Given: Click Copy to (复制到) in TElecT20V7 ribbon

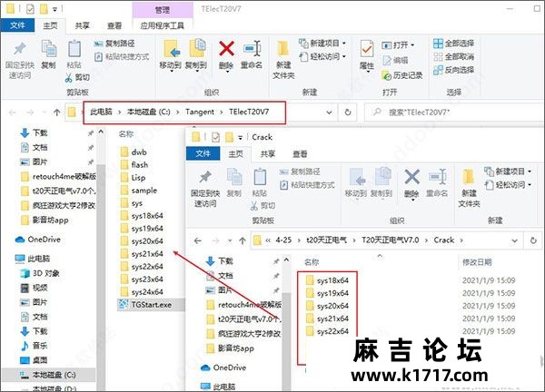Looking at the screenshot, I should [196, 54].
